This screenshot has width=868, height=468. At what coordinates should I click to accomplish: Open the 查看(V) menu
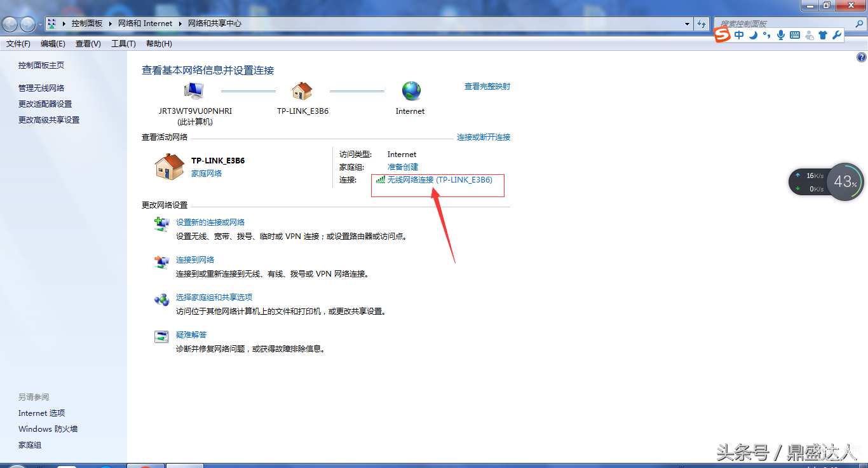pos(88,44)
